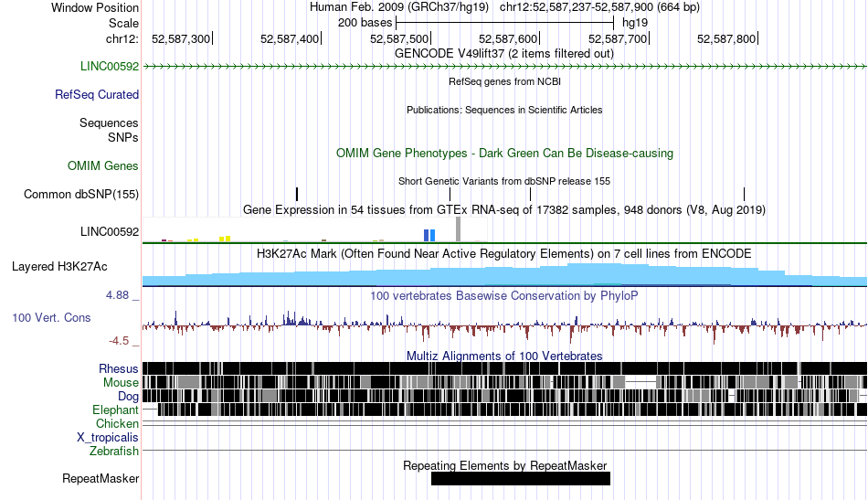Click the Zebrafish alignment row label
This screenshot has height=500, width=868.
pos(114,451)
